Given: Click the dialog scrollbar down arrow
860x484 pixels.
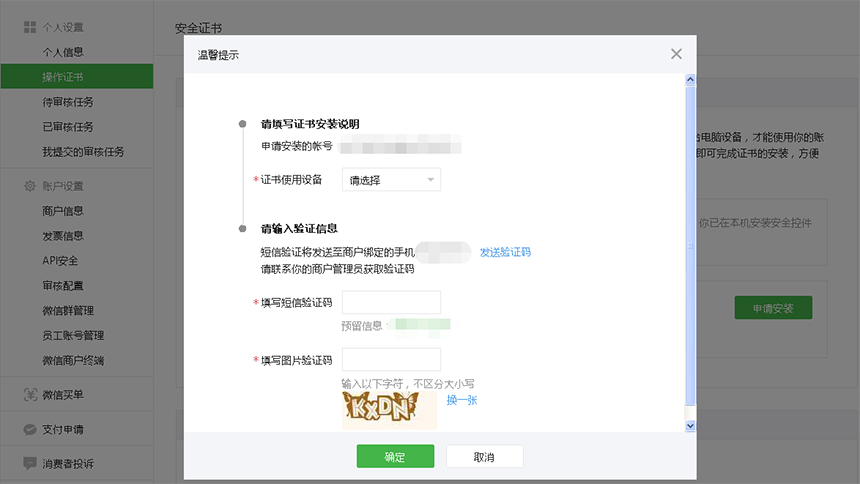Looking at the screenshot, I should (x=690, y=426).
